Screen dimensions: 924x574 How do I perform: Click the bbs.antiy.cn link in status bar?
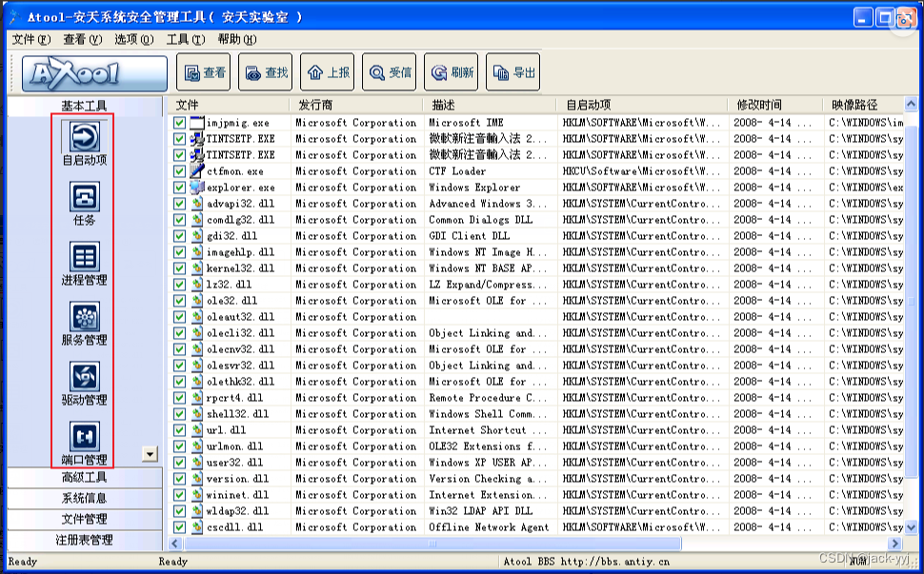click(615, 562)
